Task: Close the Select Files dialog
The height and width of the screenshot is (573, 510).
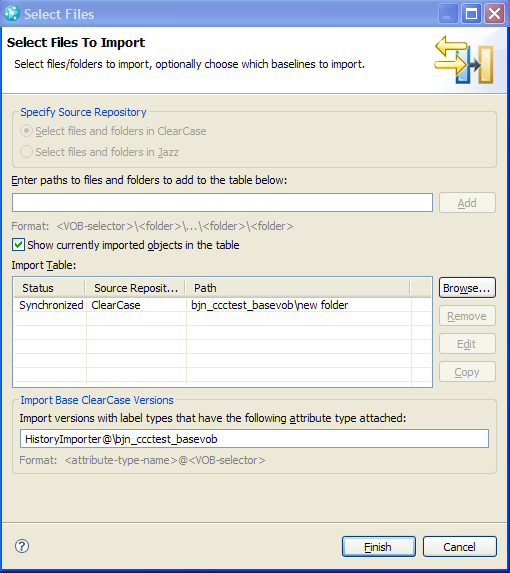Action: [x=494, y=14]
